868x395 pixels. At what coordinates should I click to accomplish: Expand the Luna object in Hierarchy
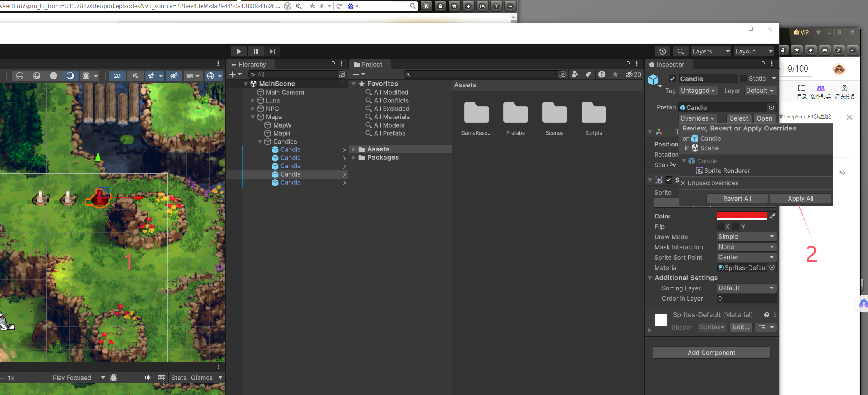(253, 100)
